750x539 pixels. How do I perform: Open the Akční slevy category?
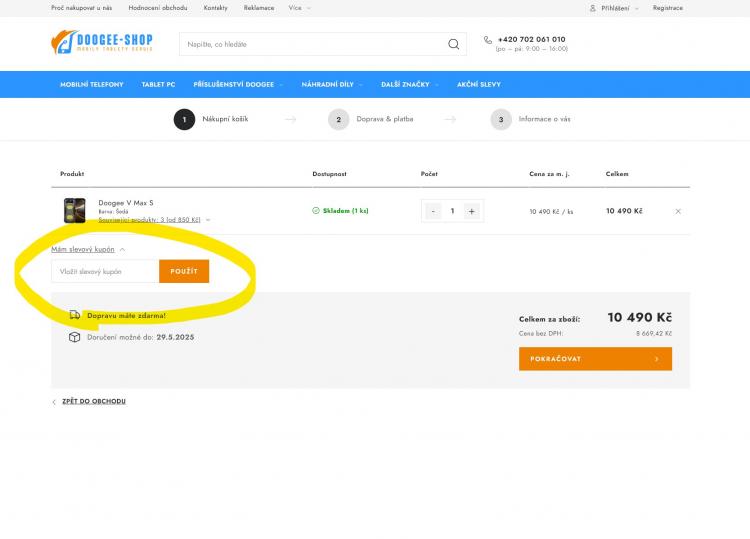click(x=479, y=84)
